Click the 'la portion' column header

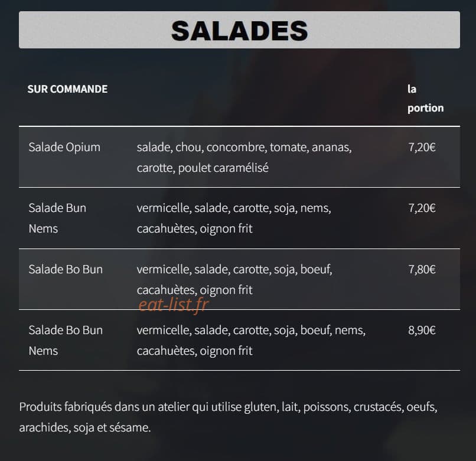(425, 99)
